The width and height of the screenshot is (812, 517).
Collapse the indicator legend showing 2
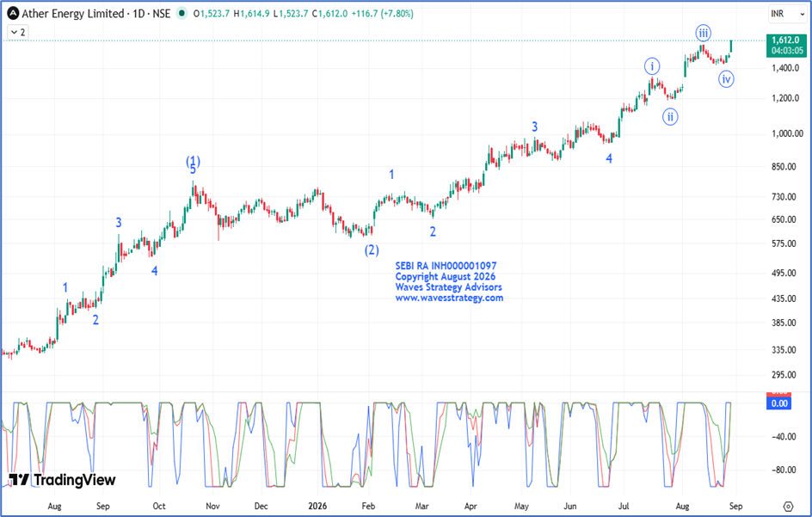(x=17, y=32)
